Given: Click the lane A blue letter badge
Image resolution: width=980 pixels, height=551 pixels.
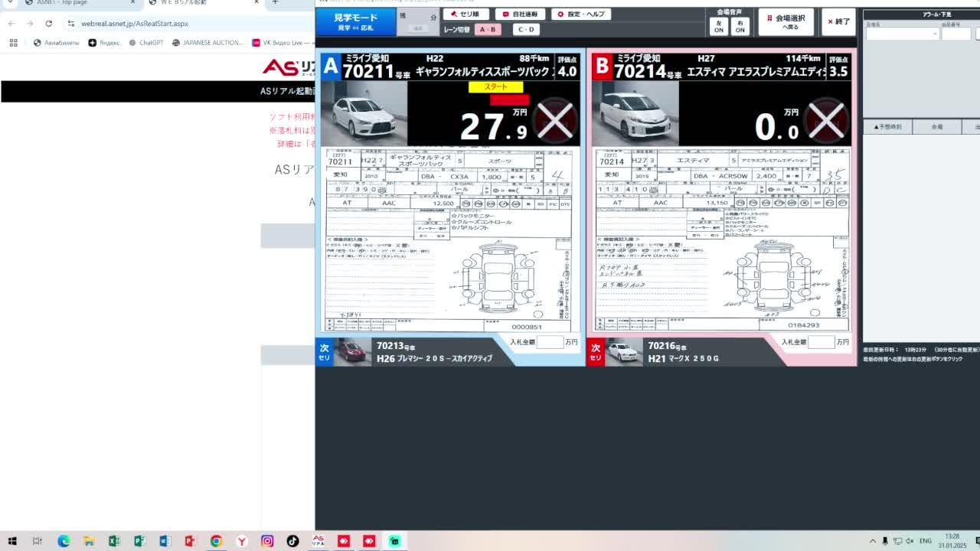Looking at the screenshot, I should pos(330,67).
